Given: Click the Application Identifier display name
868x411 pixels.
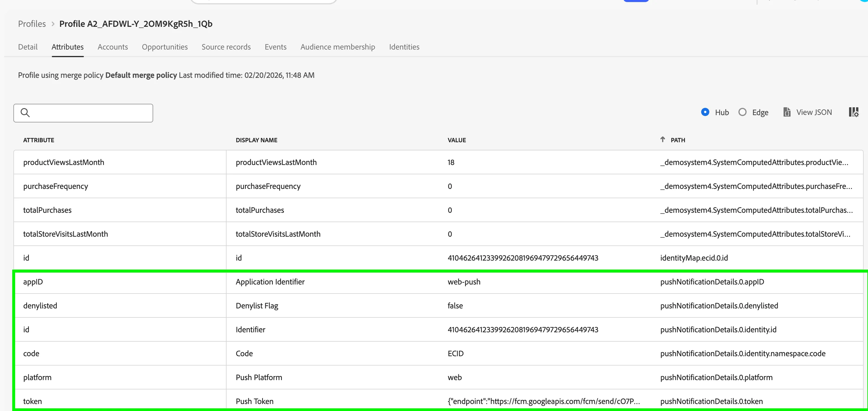Looking at the screenshot, I should 270,282.
